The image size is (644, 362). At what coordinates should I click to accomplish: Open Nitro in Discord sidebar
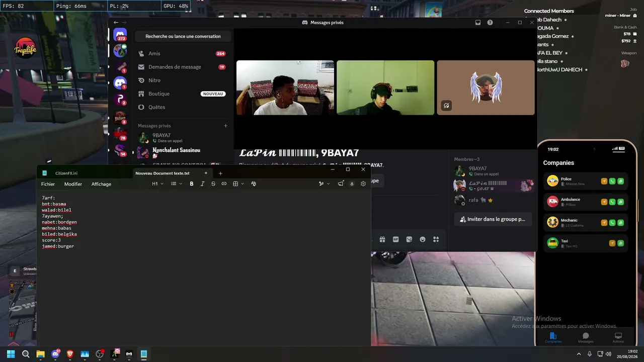[182, 80]
